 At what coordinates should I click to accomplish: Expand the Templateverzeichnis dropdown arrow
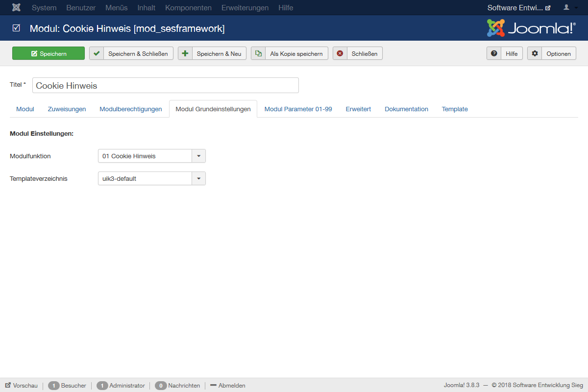(x=198, y=179)
